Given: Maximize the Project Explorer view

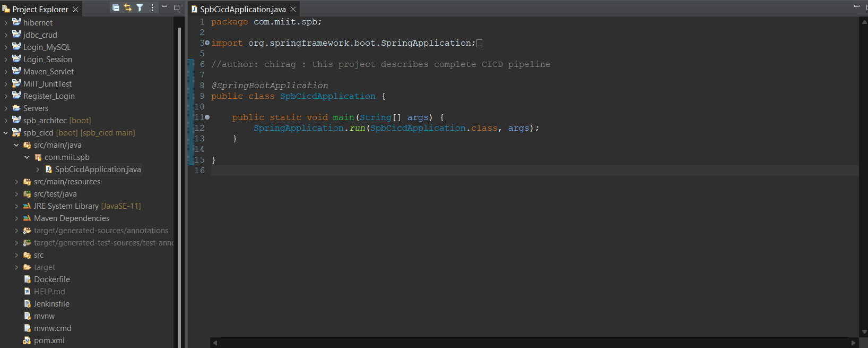Looking at the screenshot, I should (177, 7).
